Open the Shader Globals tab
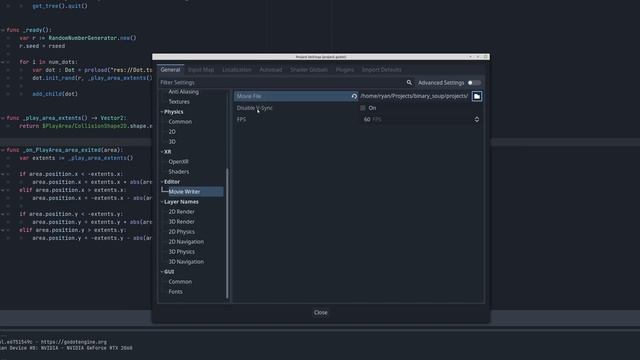Screen dimensions: 640x360 309,70
